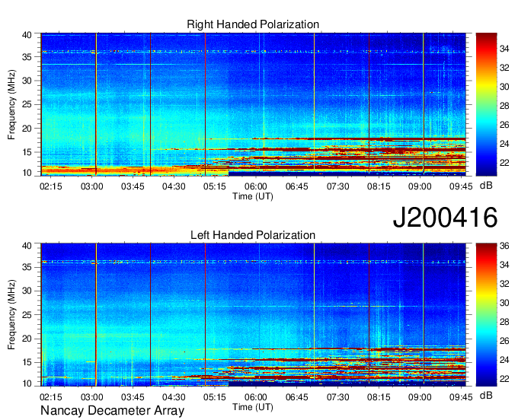Click the 30 value on Right Handed color bar
The image size is (518, 420).
coord(504,87)
